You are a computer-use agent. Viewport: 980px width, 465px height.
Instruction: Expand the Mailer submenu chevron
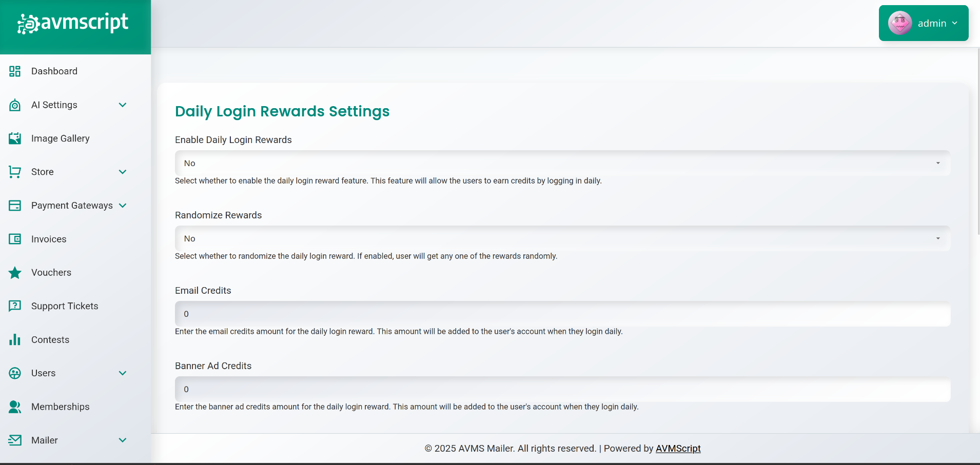pos(123,440)
